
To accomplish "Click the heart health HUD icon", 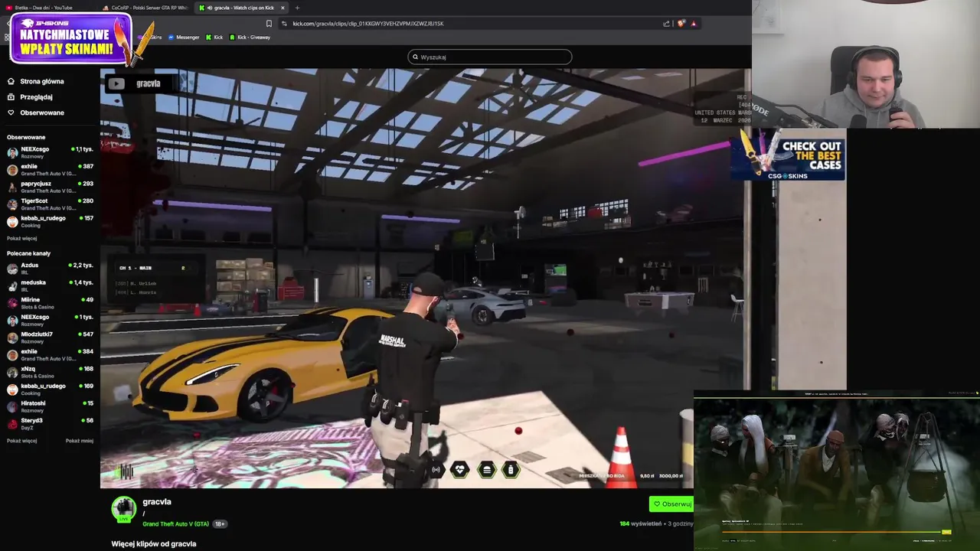I will tap(459, 470).
